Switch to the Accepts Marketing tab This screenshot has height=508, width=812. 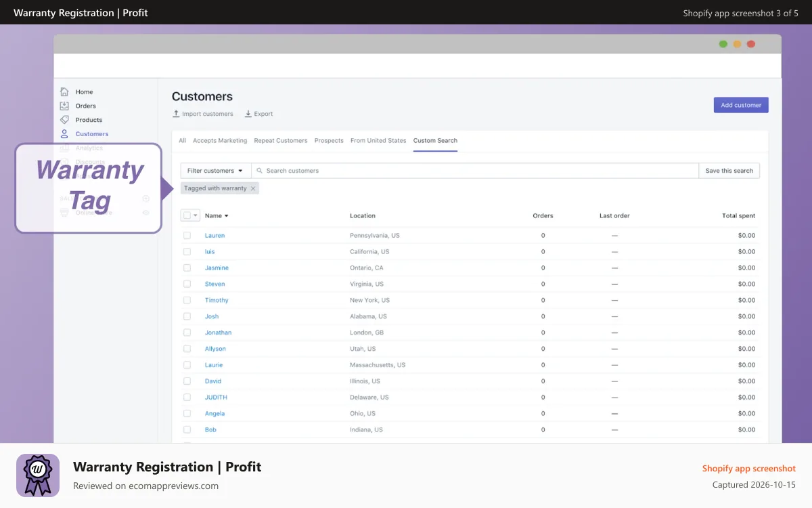coord(220,141)
